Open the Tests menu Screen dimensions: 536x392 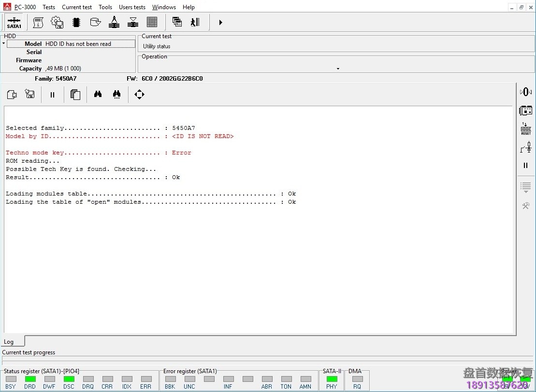(49, 7)
